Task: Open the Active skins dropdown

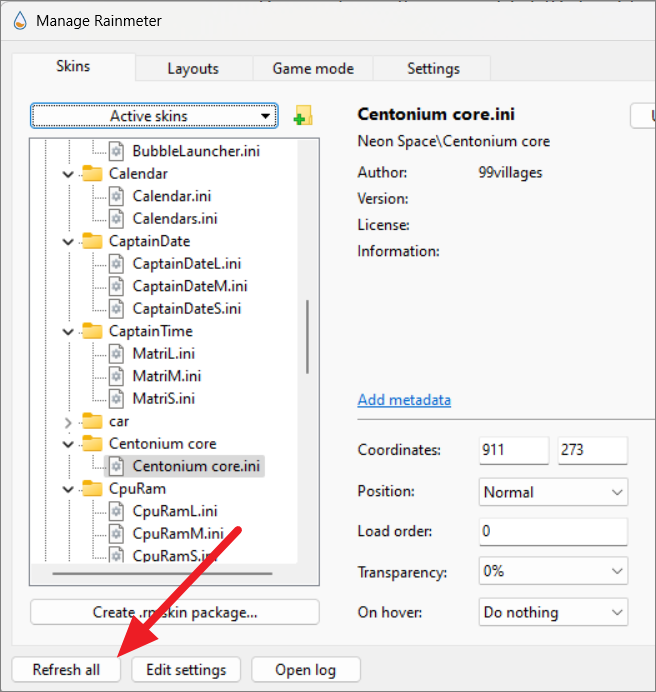Action: (154, 116)
